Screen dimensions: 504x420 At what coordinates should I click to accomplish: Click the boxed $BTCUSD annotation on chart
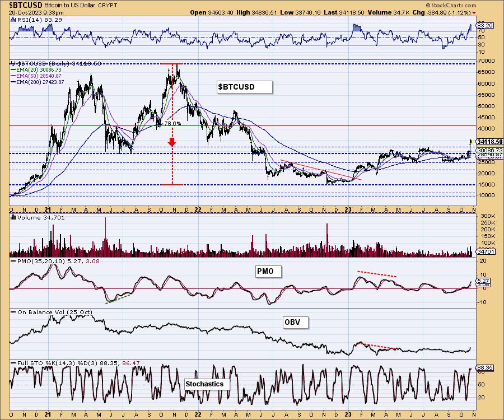pos(245,87)
